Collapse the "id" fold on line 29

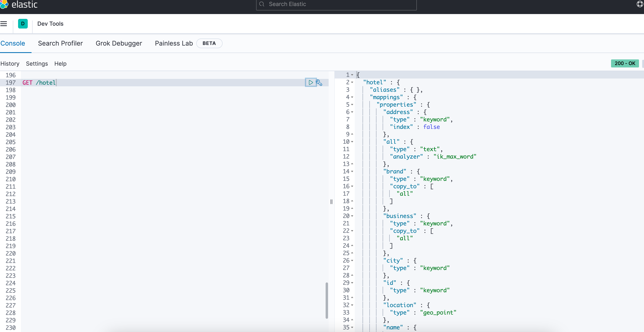click(352, 283)
